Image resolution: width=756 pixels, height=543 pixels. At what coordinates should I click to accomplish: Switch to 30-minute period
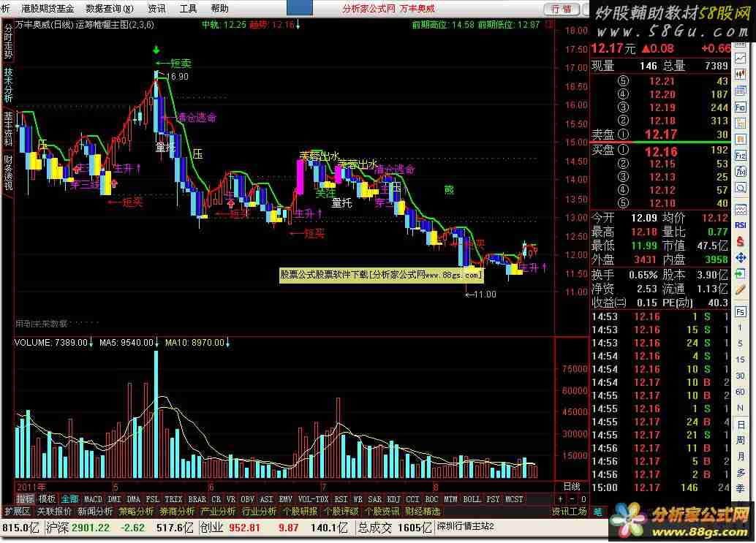point(740,376)
